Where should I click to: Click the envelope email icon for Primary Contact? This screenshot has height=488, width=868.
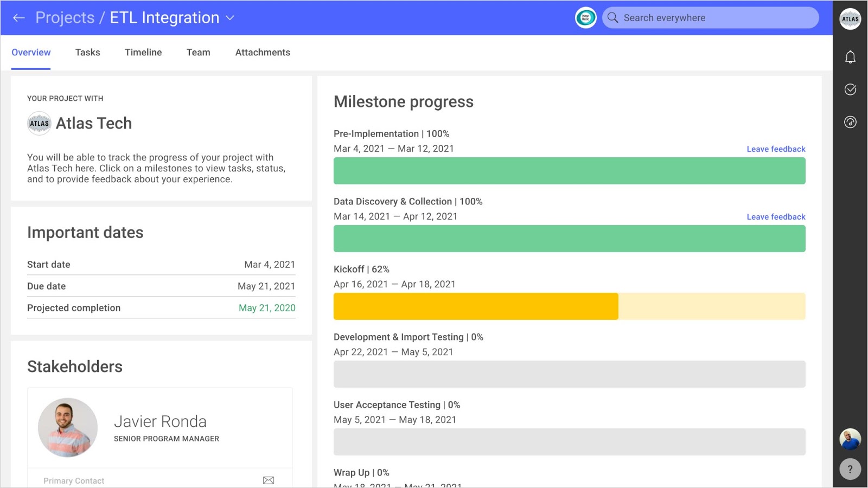tap(269, 480)
